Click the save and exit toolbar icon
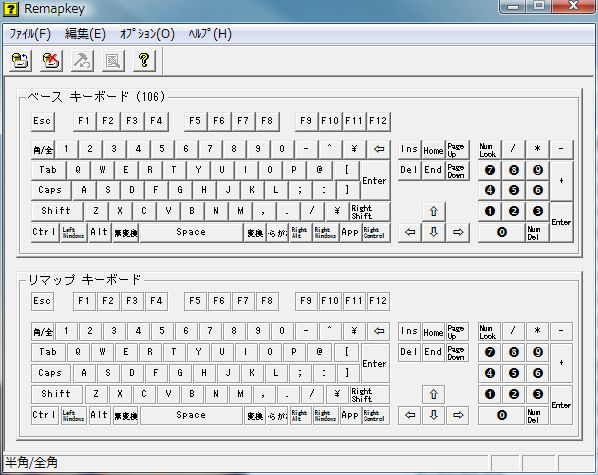The height and width of the screenshot is (475, 598). (20, 60)
